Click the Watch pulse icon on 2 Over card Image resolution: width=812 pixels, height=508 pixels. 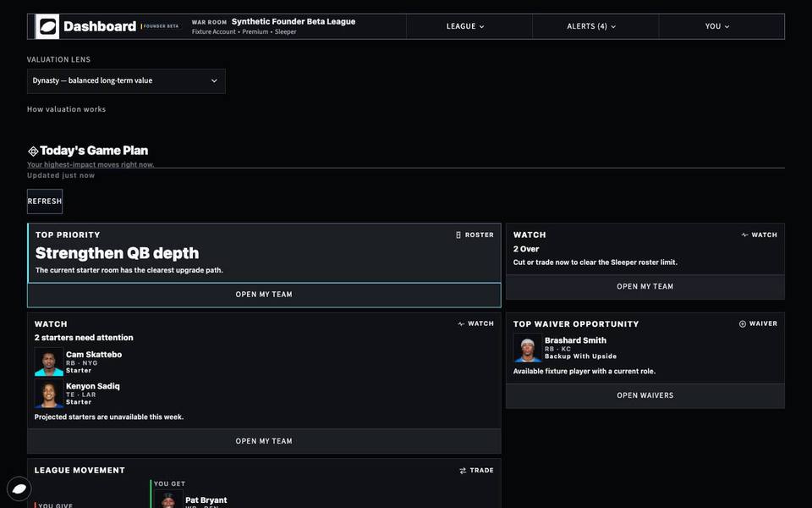pos(744,235)
